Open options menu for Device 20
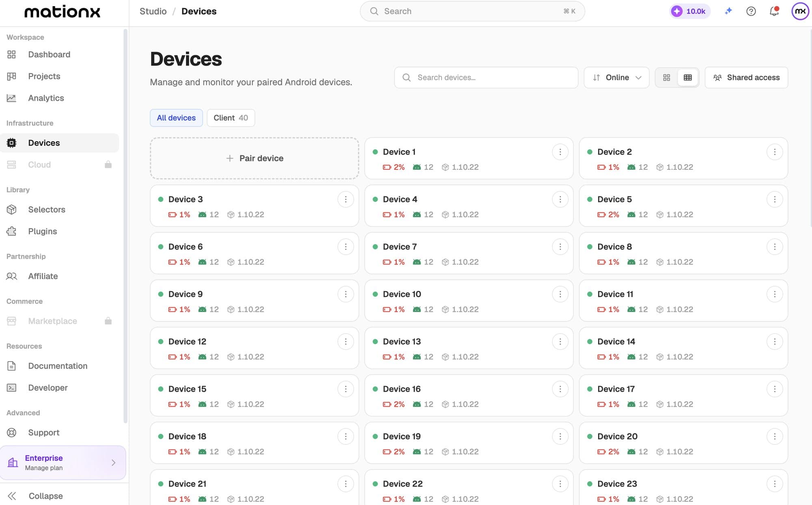 [x=774, y=436]
